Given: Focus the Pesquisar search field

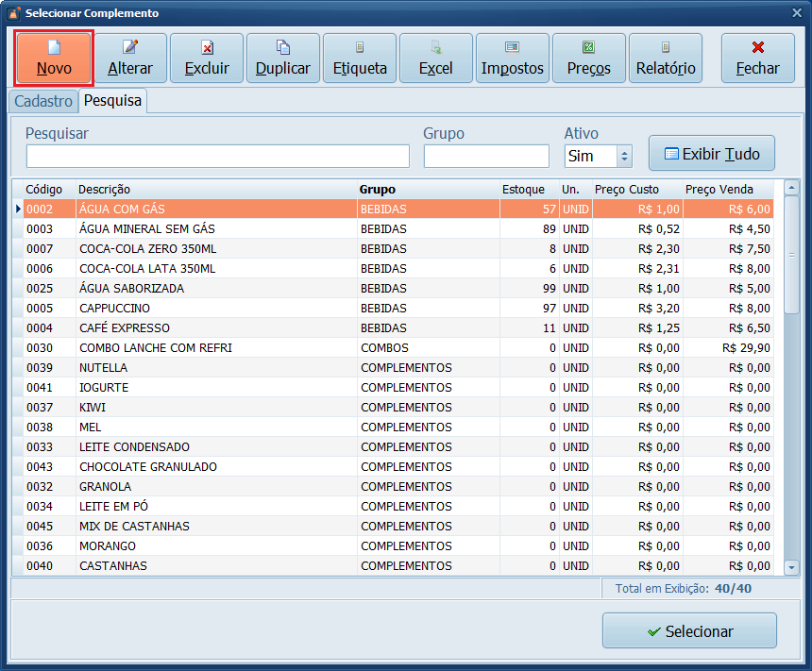Looking at the screenshot, I should click(217, 157).
